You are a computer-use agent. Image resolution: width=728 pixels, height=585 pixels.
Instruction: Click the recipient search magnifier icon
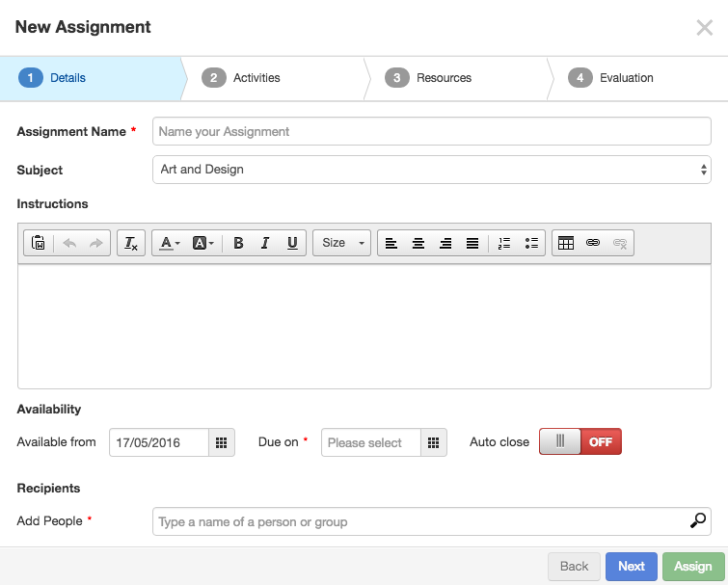click(x=698, y=520)
